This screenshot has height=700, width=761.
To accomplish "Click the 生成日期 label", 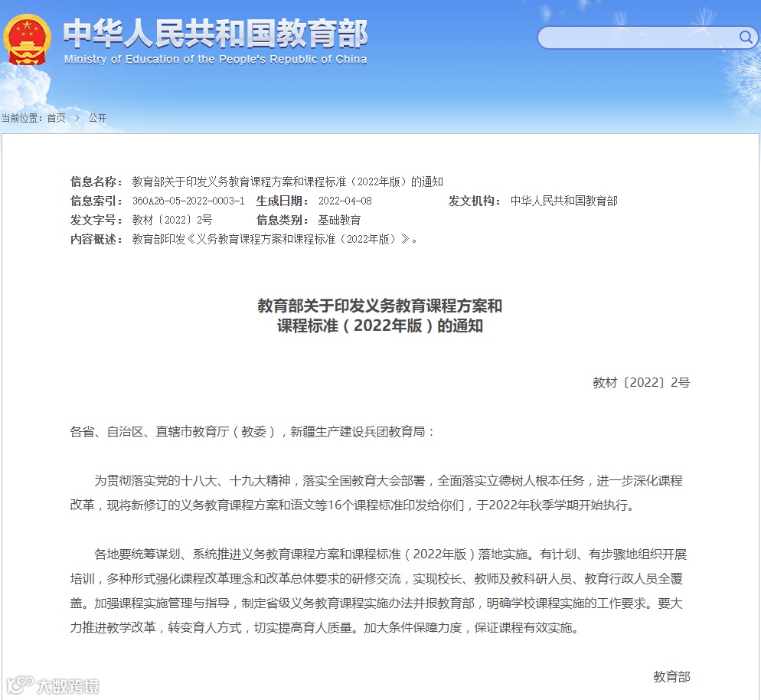I will coord(282,201).
